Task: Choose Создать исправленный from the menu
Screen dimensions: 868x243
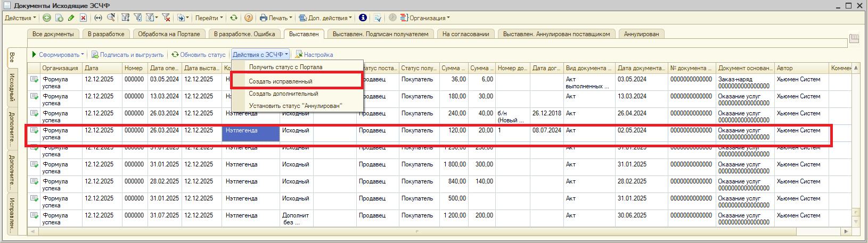Action: click(x=281, y=81)
